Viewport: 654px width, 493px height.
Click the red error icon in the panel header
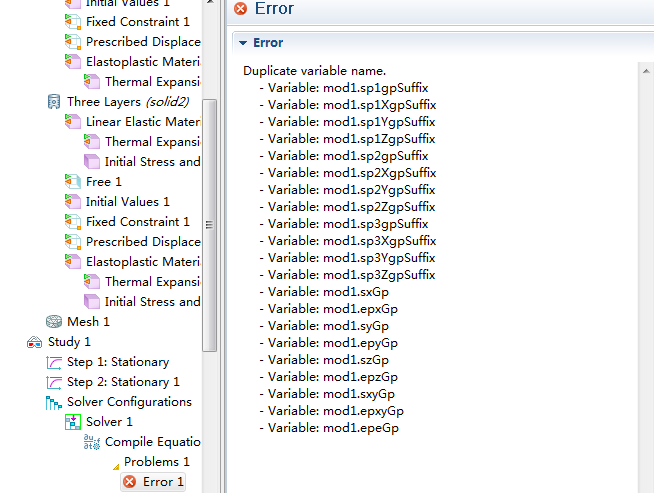pyautogui.click(x=240, y=9)
